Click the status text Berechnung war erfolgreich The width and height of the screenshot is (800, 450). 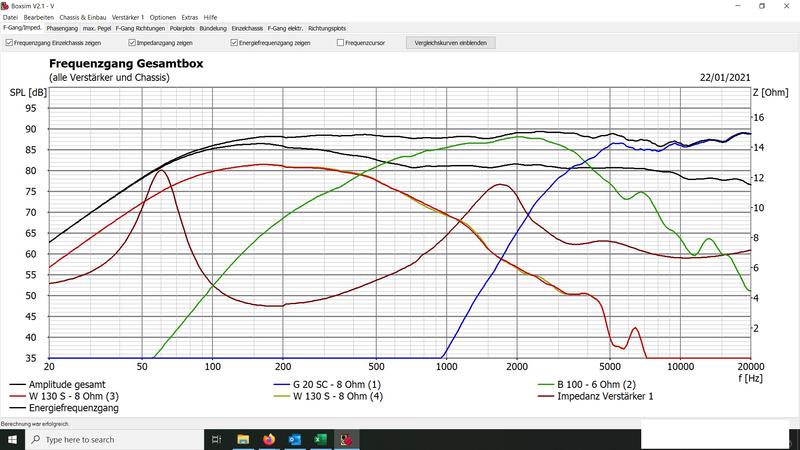click(x=35, y=424)
